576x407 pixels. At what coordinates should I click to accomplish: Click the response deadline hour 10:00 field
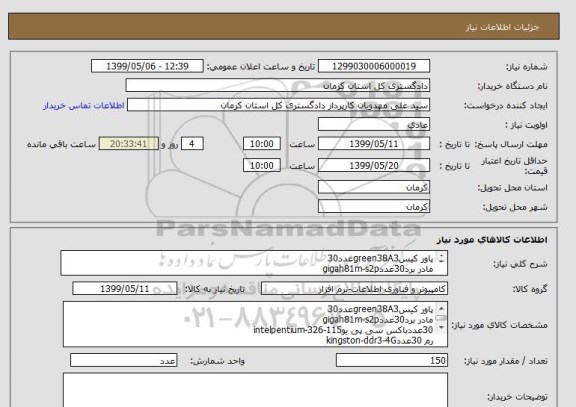262,144
